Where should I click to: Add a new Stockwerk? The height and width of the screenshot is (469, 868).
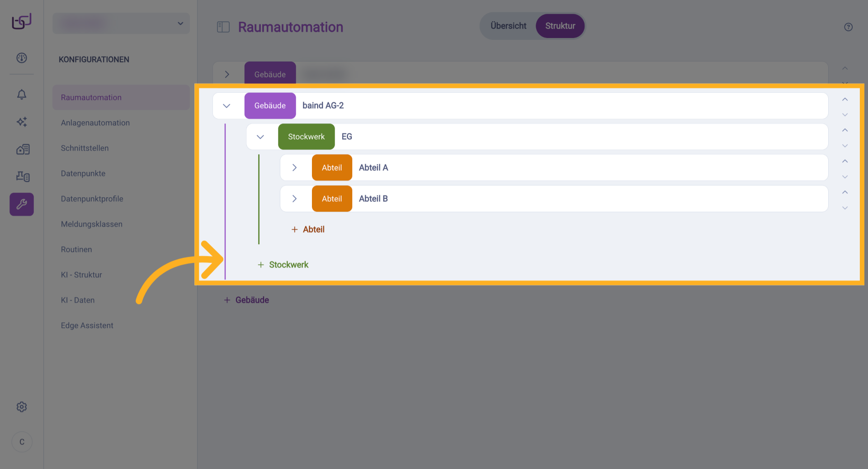(x=283, y=265)
